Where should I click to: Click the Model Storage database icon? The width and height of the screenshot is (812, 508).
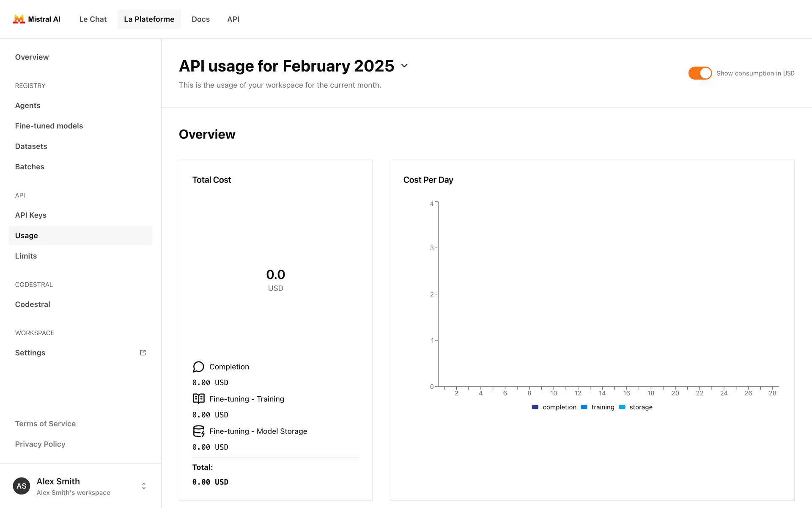(x=198, y=431)
